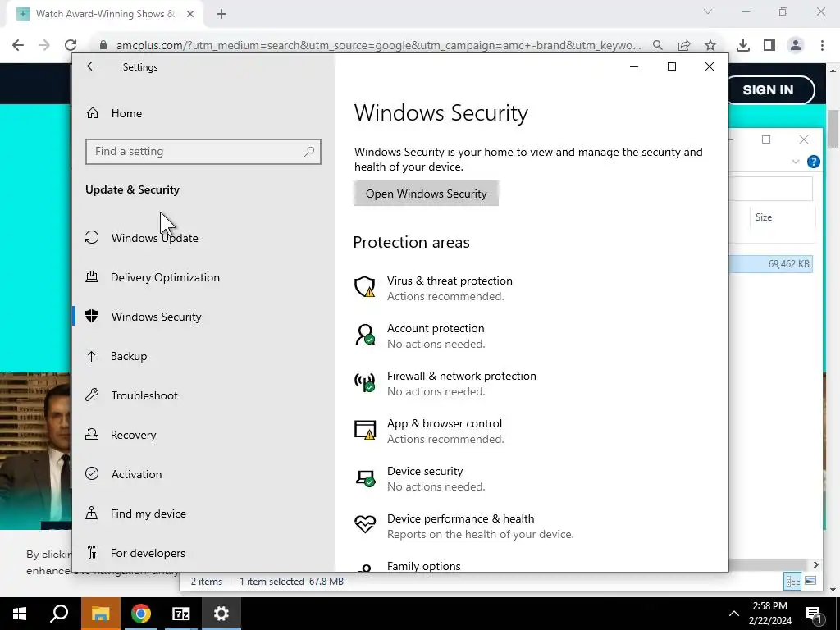The height and width of the screenshot is (630, 840).
Task: Click Firewall & network protection antenna icon
Action: [x=365, y=382]
